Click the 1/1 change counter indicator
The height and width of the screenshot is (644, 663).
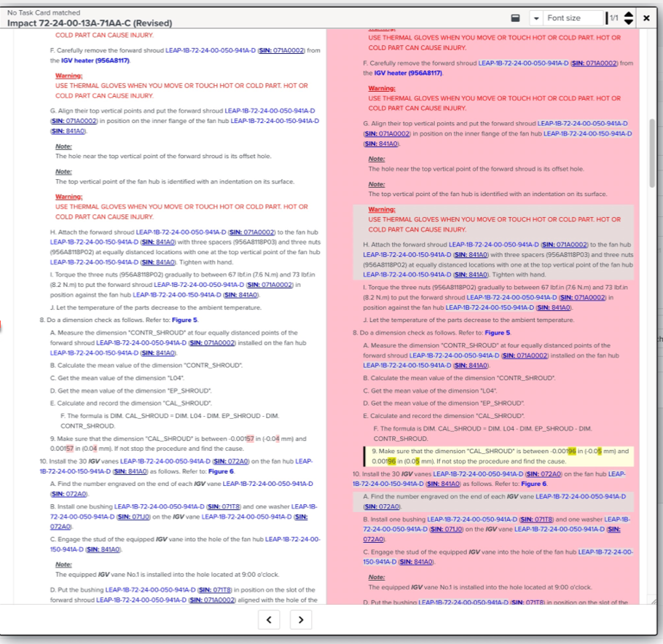point(613,18)
